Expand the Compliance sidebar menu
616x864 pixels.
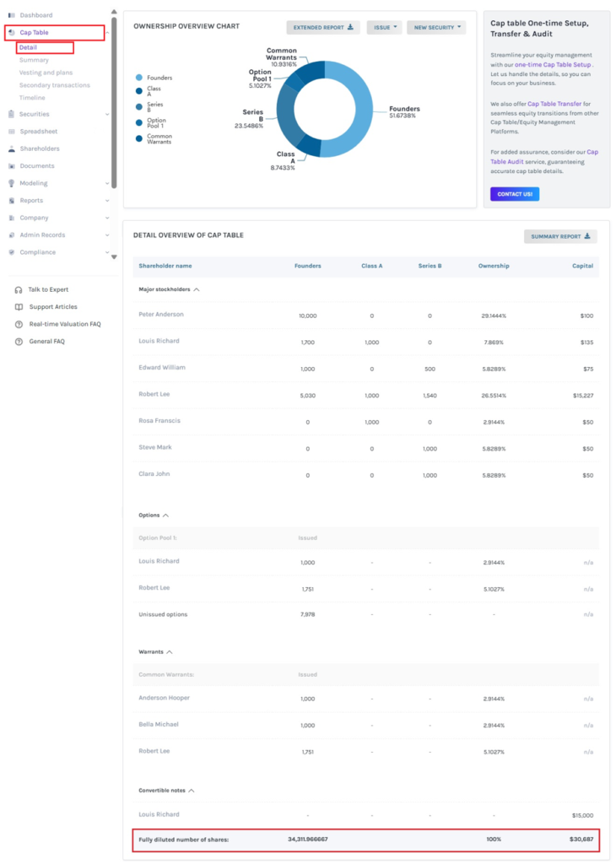tap(107, 252)
